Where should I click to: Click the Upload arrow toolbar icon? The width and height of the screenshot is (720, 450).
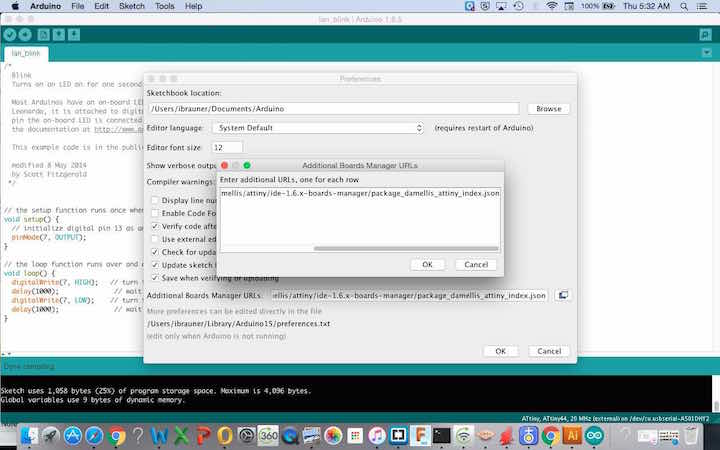tap(25, 35)
